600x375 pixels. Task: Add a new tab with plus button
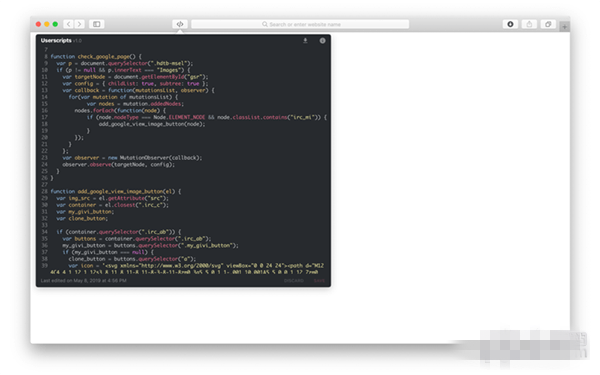(564, 27)
